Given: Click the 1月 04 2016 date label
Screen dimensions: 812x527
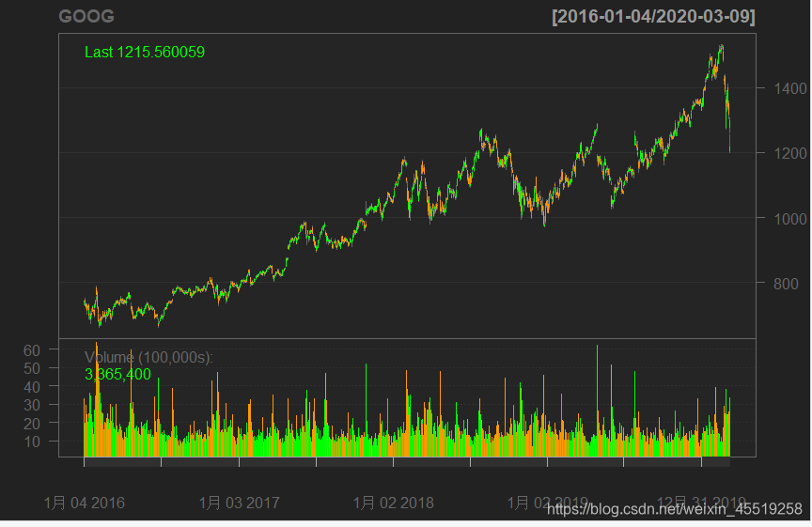Looking at the screenshot, I should pos(84,503).
